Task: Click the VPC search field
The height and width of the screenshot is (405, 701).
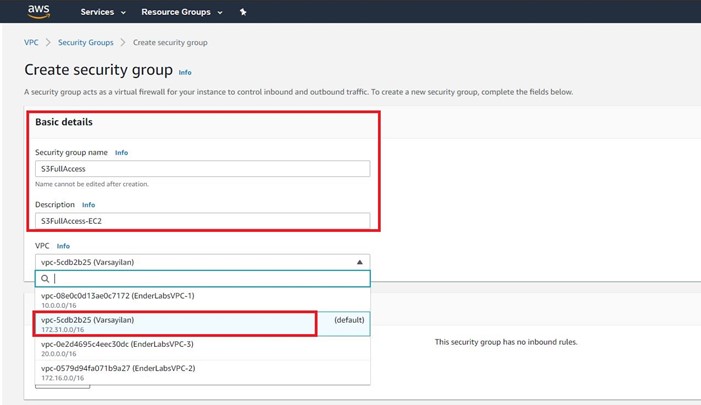Action: coord(203,278)
